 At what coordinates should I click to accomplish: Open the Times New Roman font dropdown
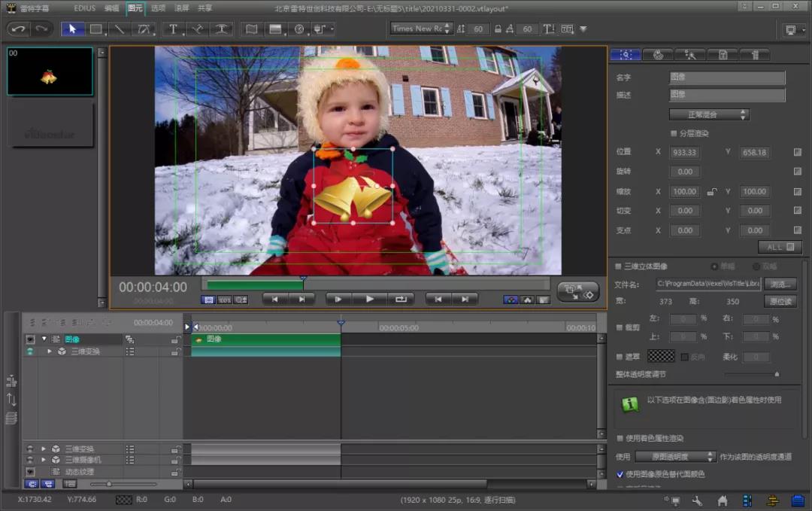422,29
